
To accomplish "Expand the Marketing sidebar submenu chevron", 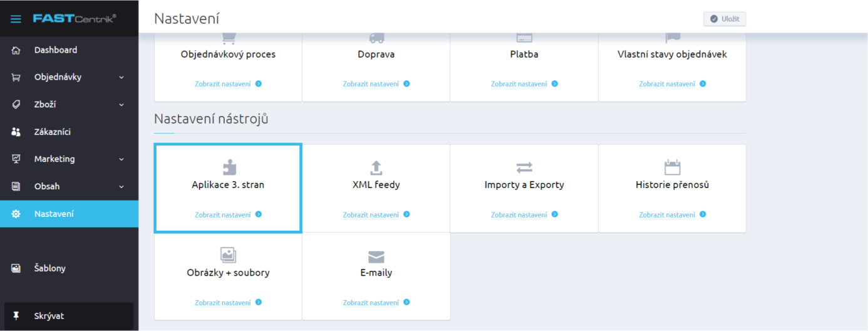I will [121, 159].
